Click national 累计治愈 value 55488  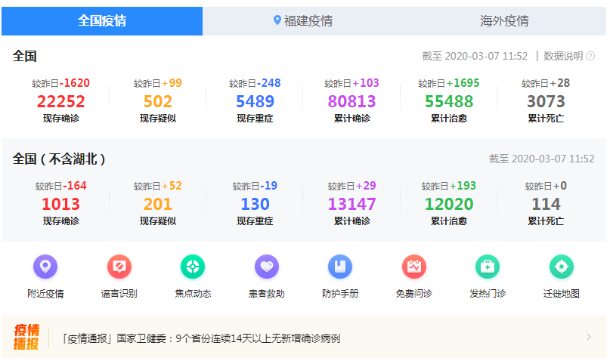[449, 102]
